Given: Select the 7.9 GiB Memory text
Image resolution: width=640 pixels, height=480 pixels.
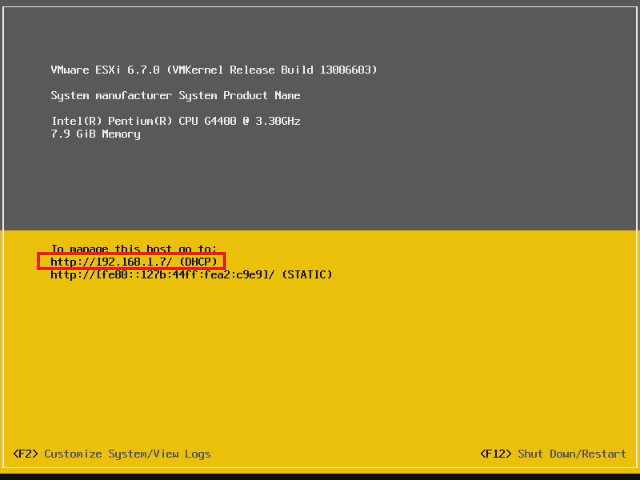Looking at the screenshot, I should click(x=96, y=134).
